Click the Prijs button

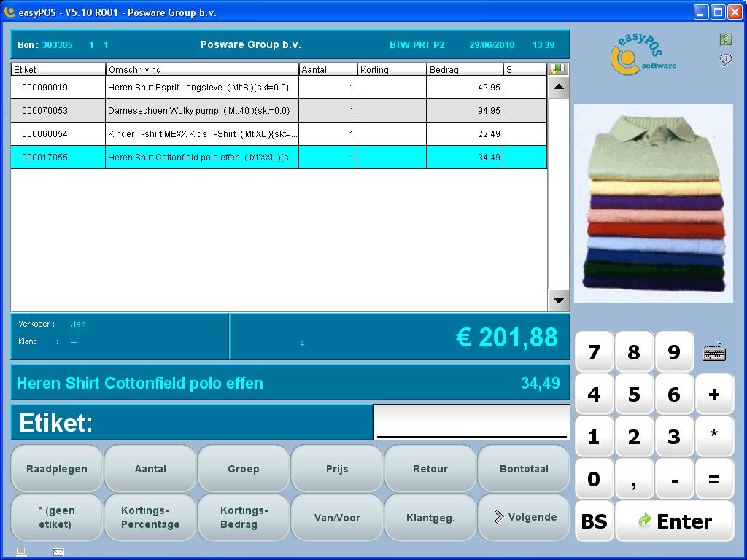[337, 469]
